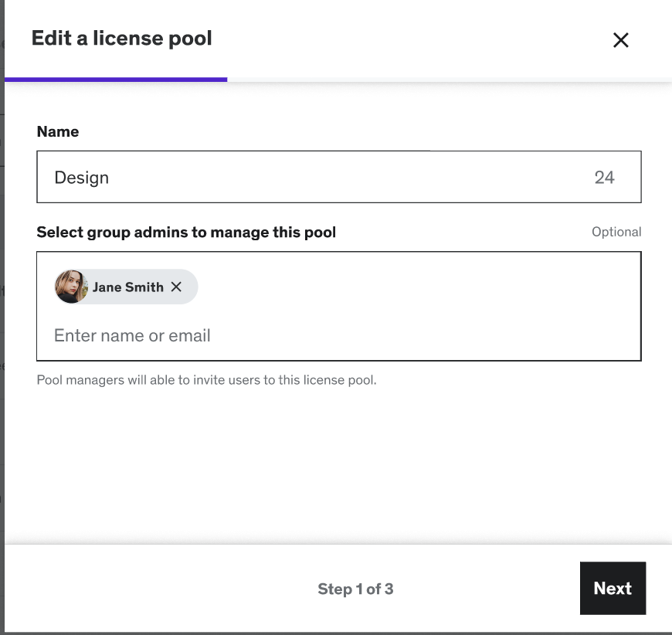The image size is (672, 635).
Task: Select the Jane Smith name chip
Action: (127, 287)
